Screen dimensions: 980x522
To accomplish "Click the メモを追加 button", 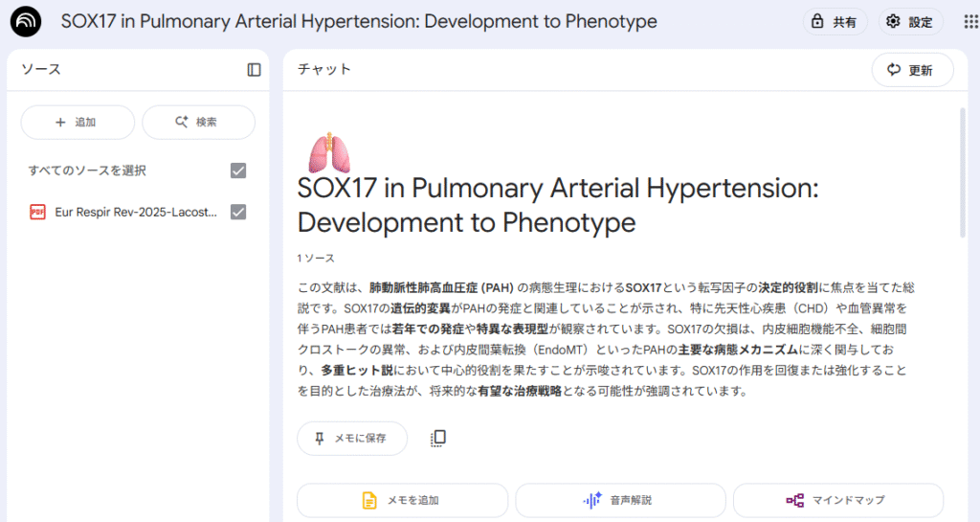I will 402,500.
